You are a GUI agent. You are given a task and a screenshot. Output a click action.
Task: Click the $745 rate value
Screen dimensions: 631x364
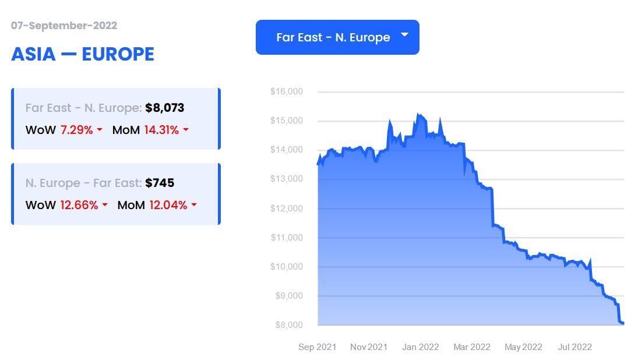click(160, 183)
